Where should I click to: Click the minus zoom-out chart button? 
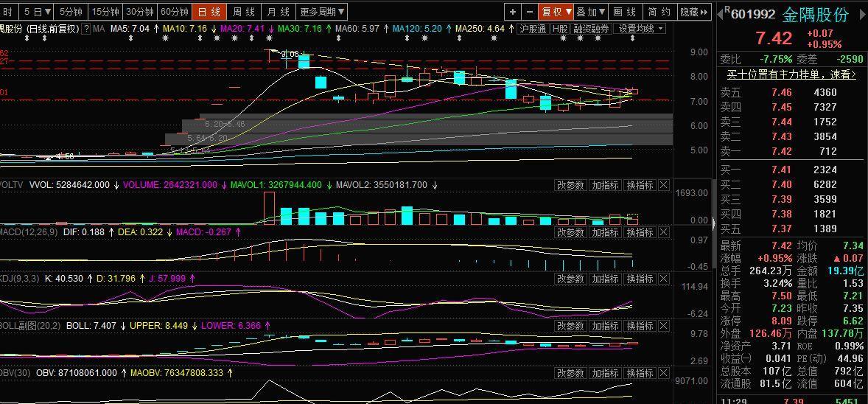click(x=530, y=12)
